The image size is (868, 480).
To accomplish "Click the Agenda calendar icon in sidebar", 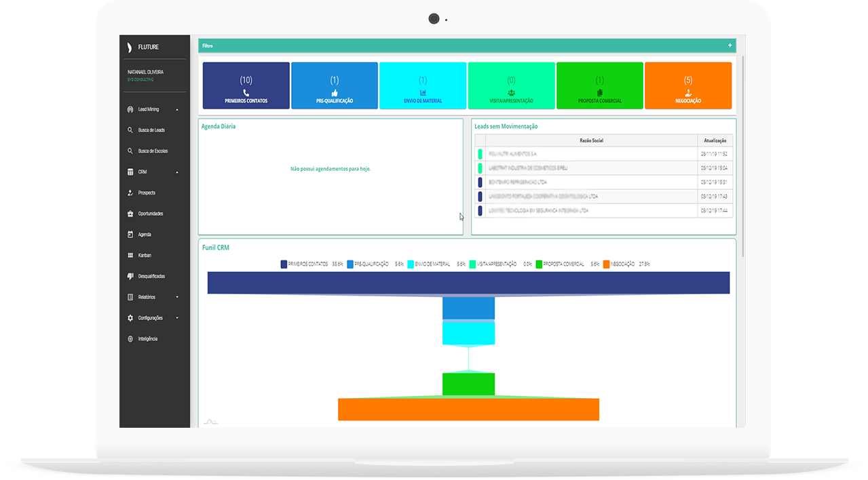I will pyautogui.click(x=130, y=235).
